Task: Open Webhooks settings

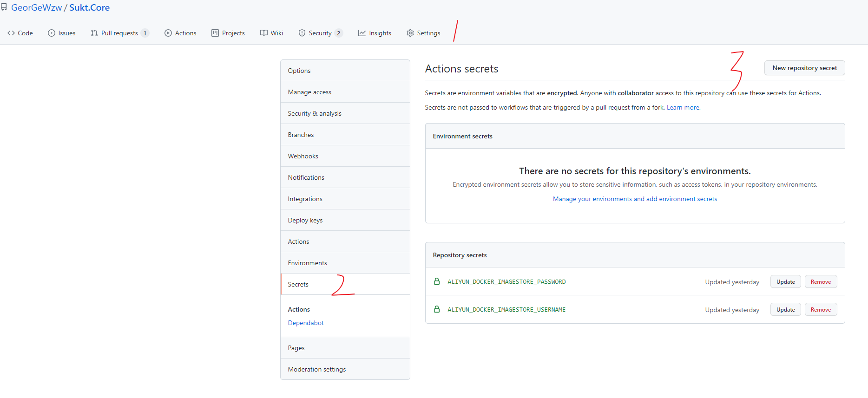Action: pos(345,156)
